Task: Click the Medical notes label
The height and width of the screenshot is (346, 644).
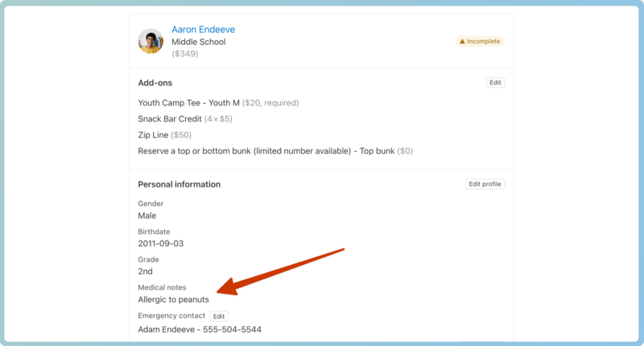Action: (x=162, y=287)
